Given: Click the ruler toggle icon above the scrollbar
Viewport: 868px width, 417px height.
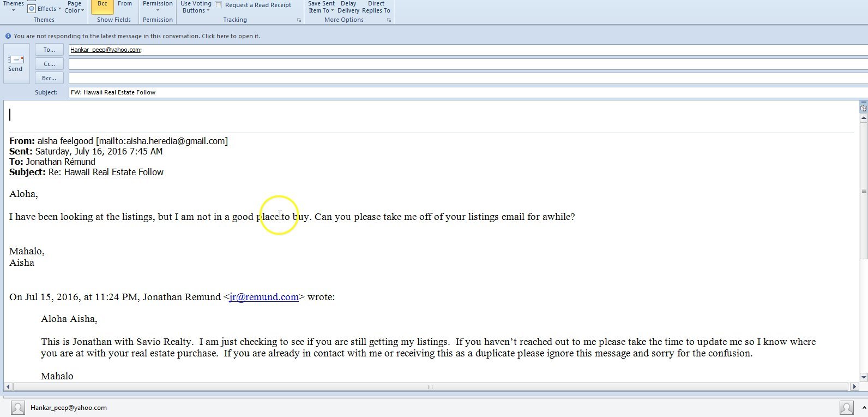Looking at the screenshot, I should pos(864,107).
